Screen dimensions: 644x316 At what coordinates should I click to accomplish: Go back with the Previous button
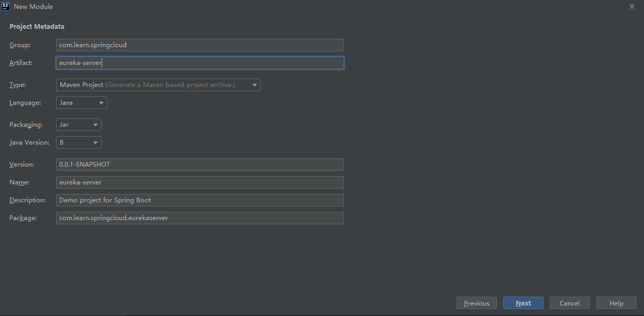tap(476, 303)
